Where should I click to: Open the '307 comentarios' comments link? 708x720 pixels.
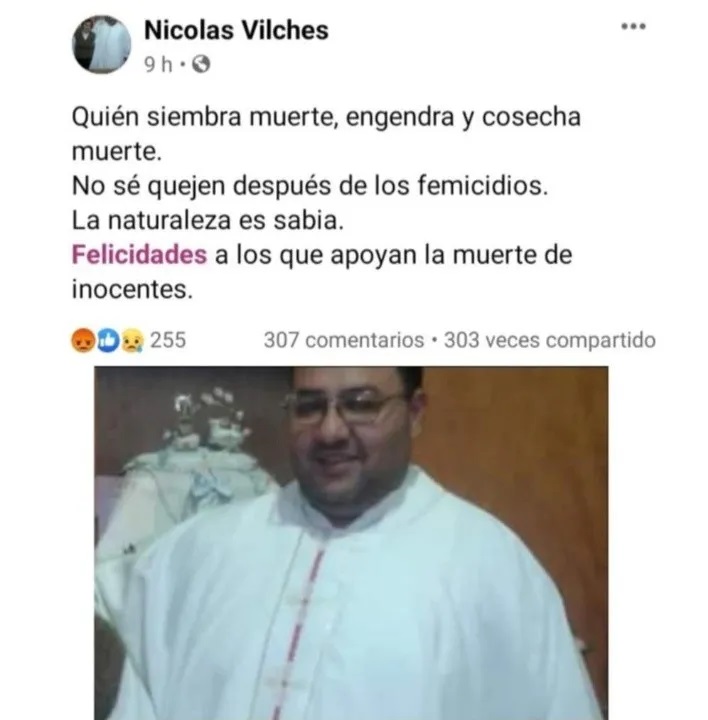344,340
